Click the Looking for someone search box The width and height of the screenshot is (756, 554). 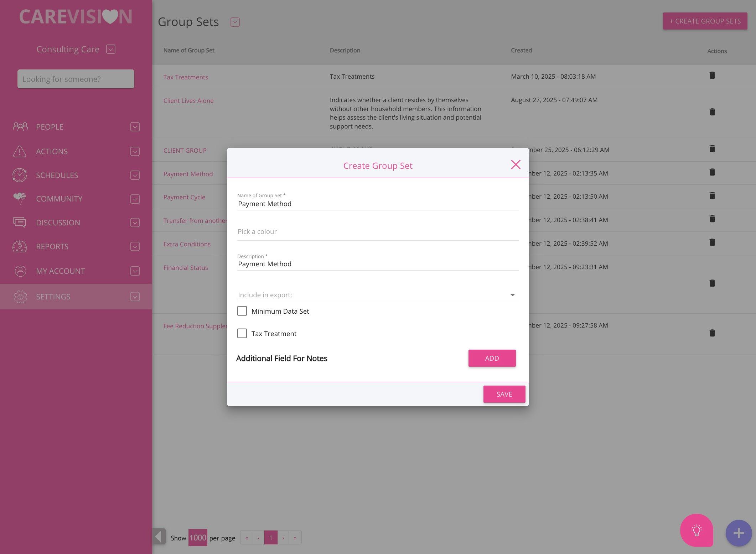click(76, 79)
